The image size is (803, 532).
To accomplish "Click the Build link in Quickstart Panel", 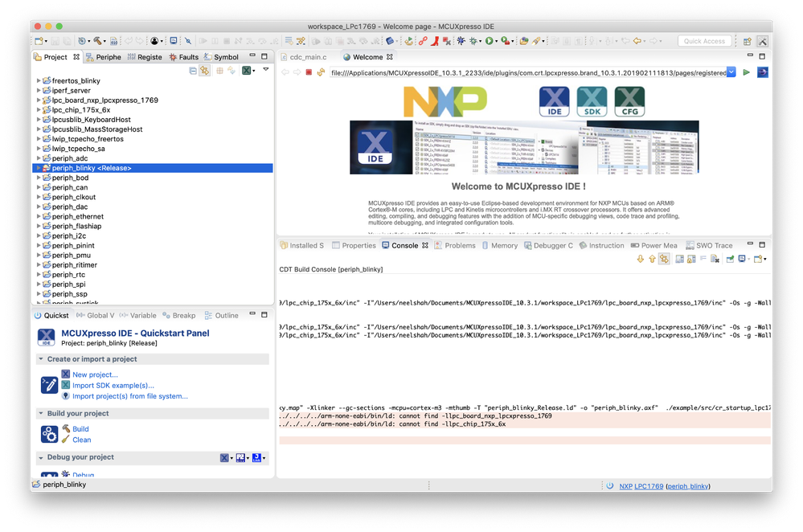I will pyautogui.click(x=80, y=428).
